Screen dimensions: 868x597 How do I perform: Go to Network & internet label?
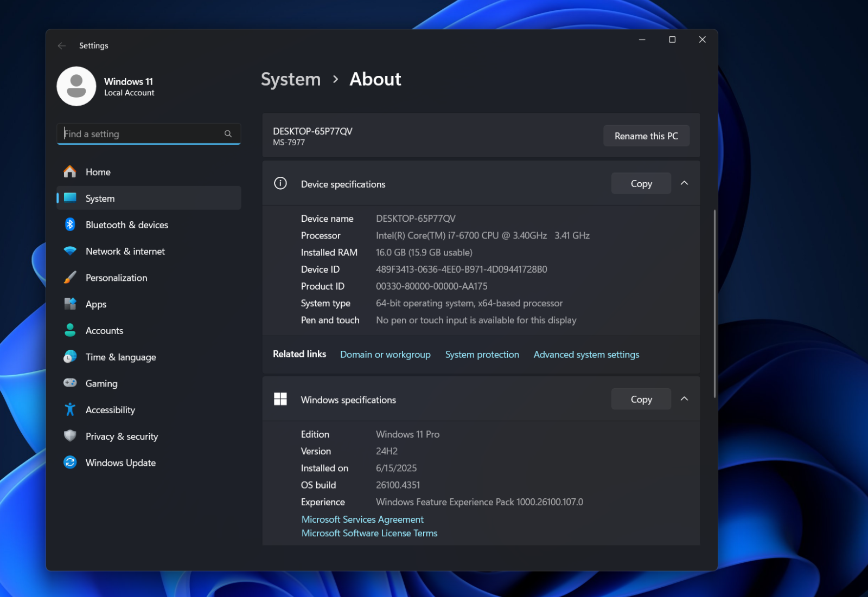125,252
